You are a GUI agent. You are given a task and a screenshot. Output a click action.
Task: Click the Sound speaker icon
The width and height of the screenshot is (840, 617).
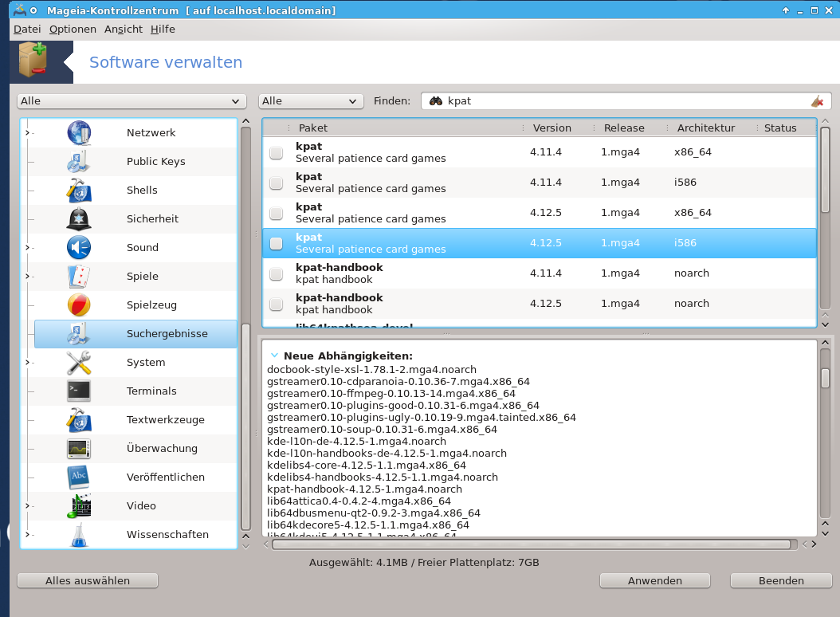(x=79, y=248)
